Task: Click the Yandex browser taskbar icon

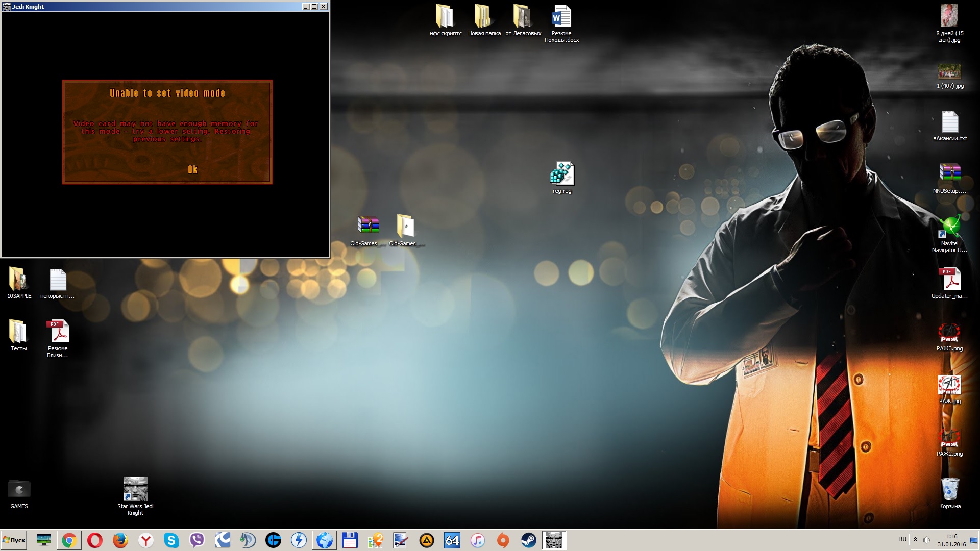Action: pyautogui.click(x=146, y=540)
